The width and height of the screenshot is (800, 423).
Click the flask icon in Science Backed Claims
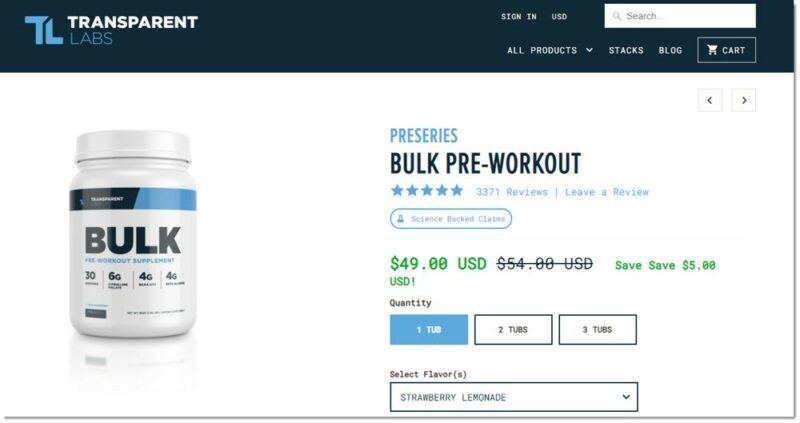(401, 219)
